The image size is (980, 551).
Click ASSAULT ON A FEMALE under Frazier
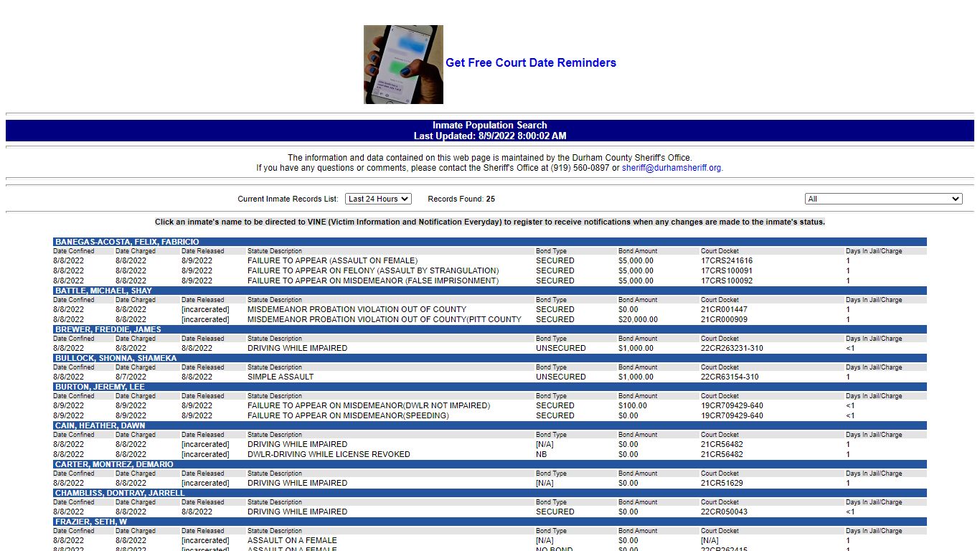click(x=292, y=541)
